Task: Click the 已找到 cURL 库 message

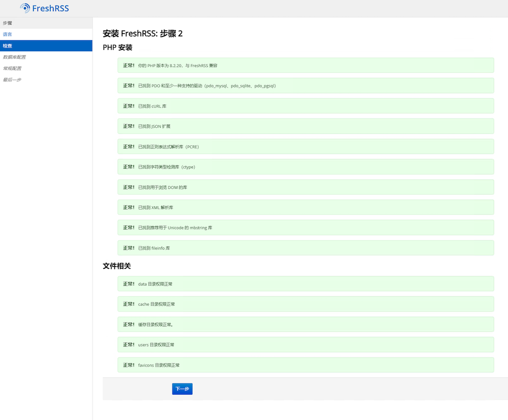Action: pyautogui.click(x=305, y=106)
